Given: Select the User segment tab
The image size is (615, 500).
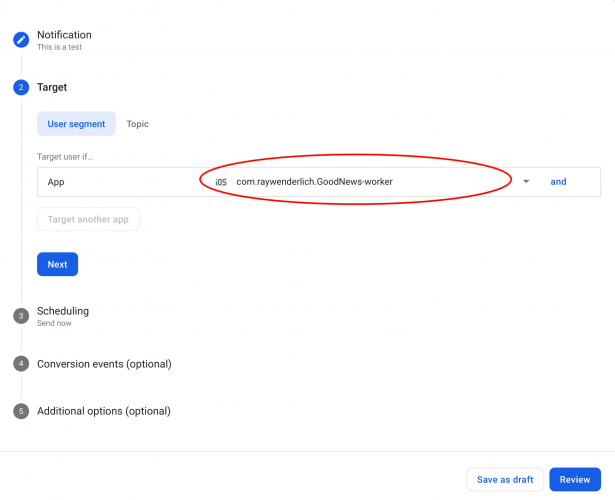Looking at the screenshot, I should pyautogui.click(x=76, y=124).
